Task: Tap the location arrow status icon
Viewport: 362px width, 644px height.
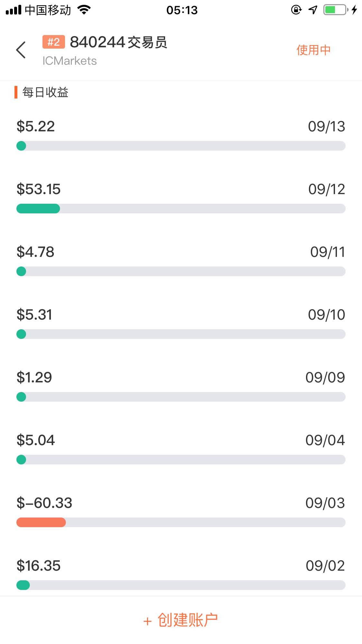Action: tap(313, 10)
